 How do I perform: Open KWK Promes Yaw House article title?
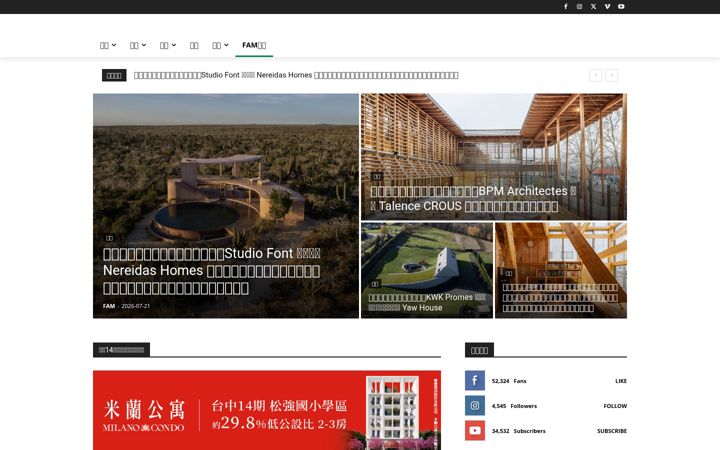(427, 302)
